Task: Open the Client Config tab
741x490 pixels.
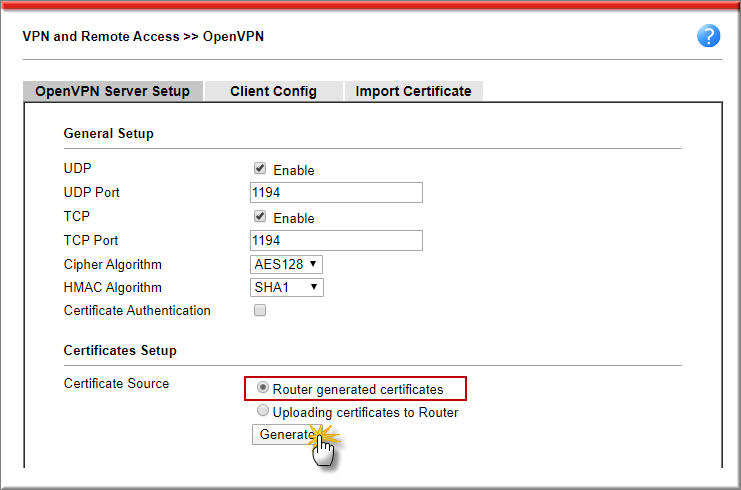Action: 273,91
